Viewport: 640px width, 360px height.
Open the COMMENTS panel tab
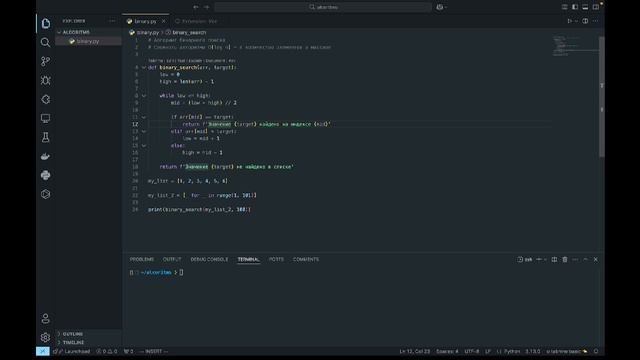click(x=306, y=259)
